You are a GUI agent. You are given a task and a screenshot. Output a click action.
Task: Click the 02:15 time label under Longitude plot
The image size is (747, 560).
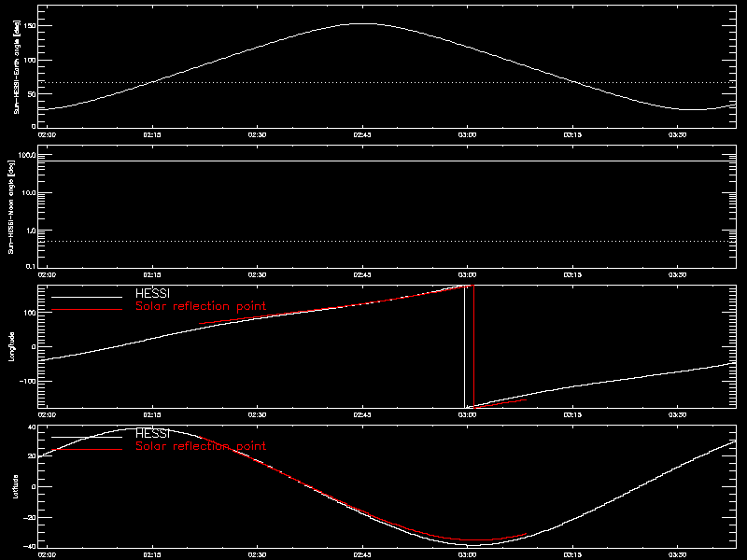point(152,414)
